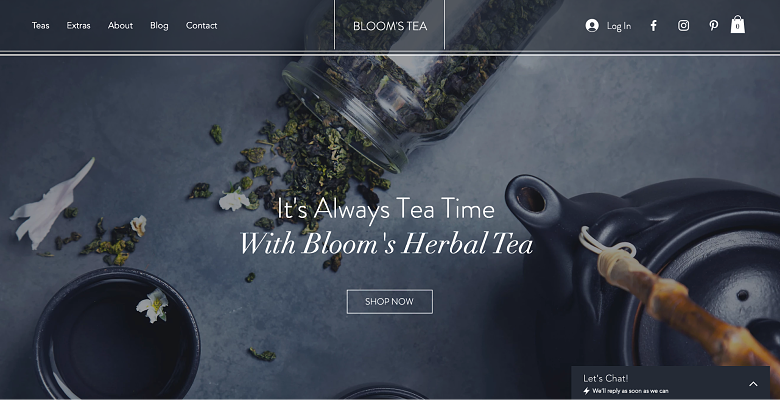Click the Log In text link
This screenshot has width=780, height=400.
[x=619, y=26]
